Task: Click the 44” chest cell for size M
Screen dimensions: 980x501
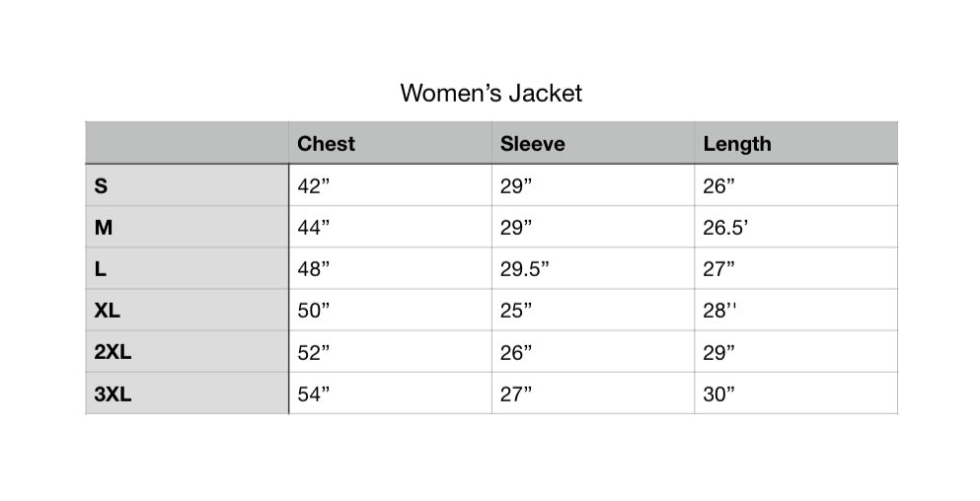Action: click(313, 227)
